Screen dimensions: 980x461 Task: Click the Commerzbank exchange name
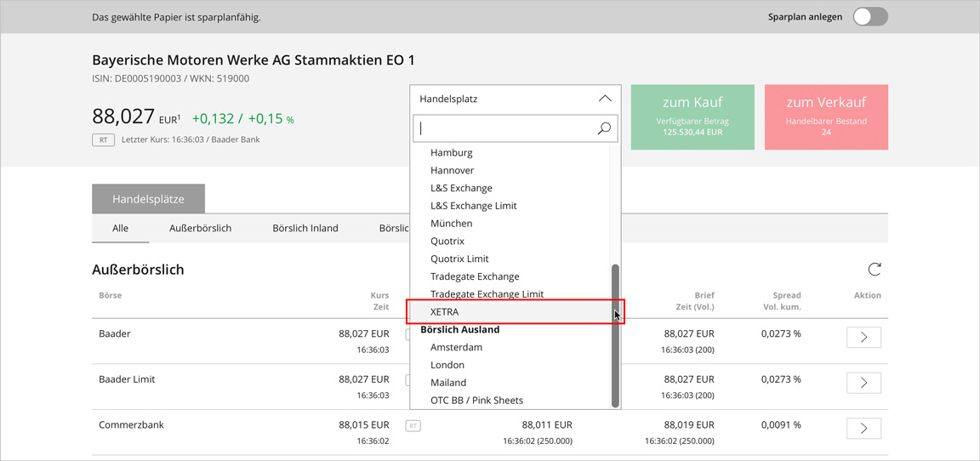(131, 424)
